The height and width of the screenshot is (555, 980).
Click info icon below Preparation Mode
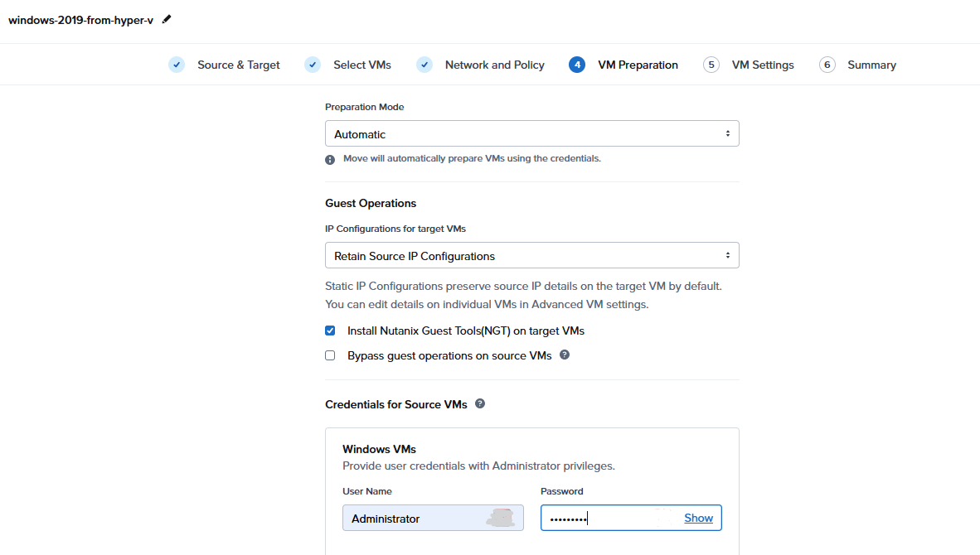pos(330,159)
